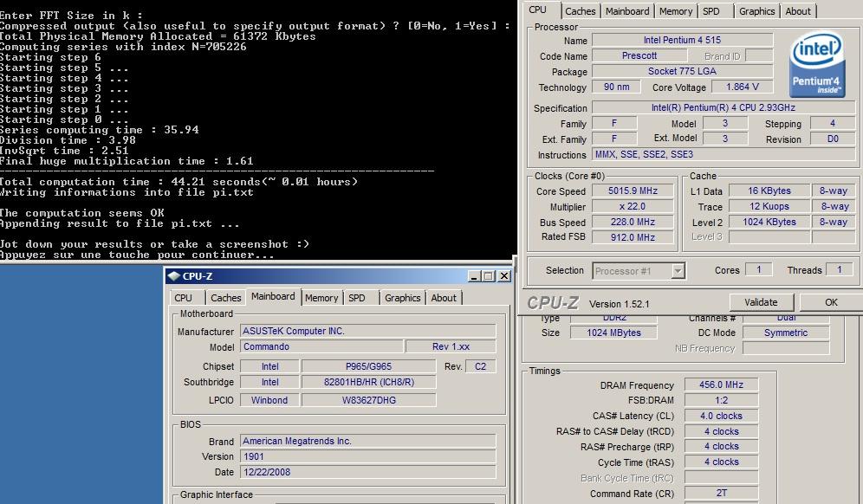Click the empty NB Frequency field
This screenshot has height=504, width=863.
pos(786,348)
